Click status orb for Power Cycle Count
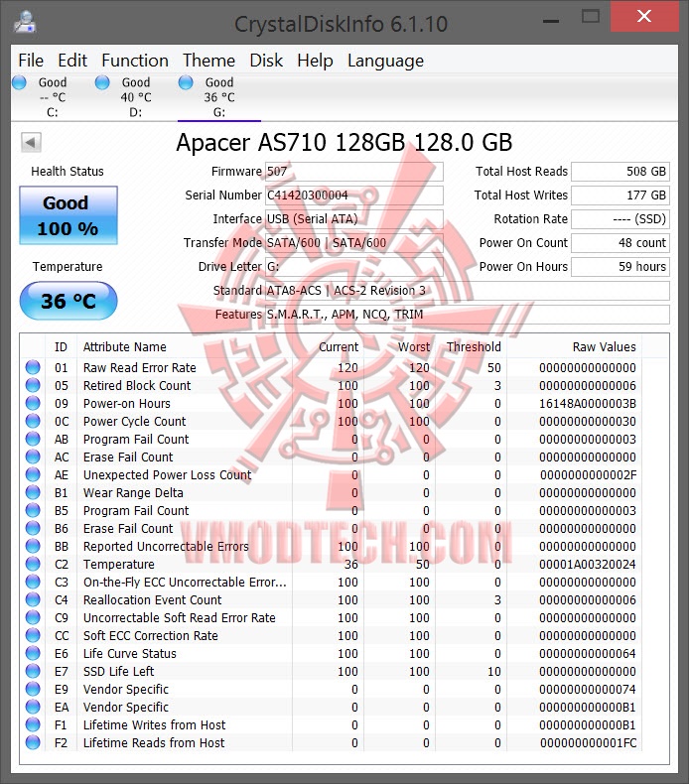The image size is (689, 784). point(33,421)
